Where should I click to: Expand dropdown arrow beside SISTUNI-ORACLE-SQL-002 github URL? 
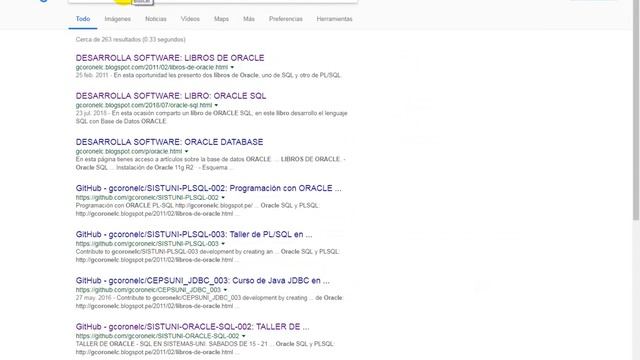coord(244,336)
